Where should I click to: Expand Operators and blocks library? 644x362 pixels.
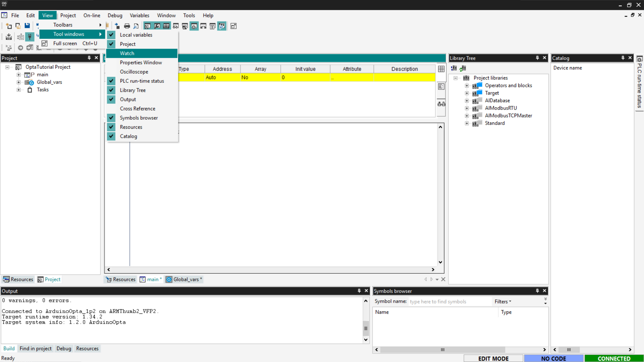pyautogui.click(x=467, y=85)
